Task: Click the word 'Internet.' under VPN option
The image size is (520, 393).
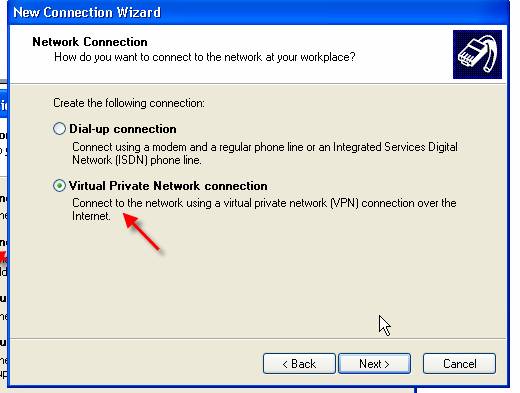Action: tap(91, 216)
